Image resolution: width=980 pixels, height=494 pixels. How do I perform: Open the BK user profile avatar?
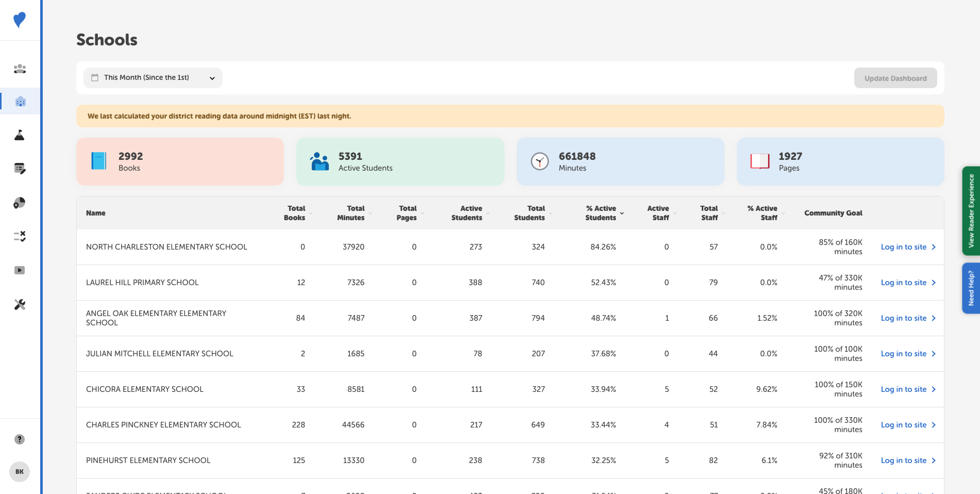(x=20, y=471)
